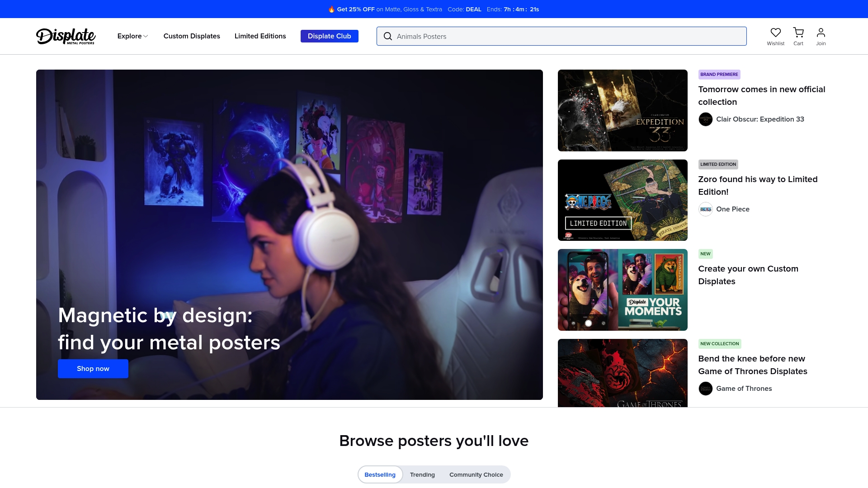This screenshot has width=868, height=488.
Task: Click the search magnifier icon
Action: coord(388,36)
